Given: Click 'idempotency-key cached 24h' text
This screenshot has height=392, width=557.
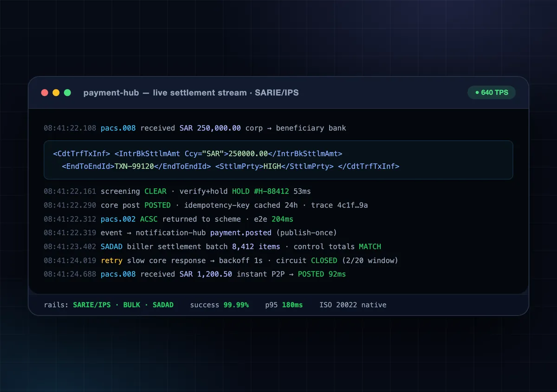Looking at the screenshot, I should [240, 205].
